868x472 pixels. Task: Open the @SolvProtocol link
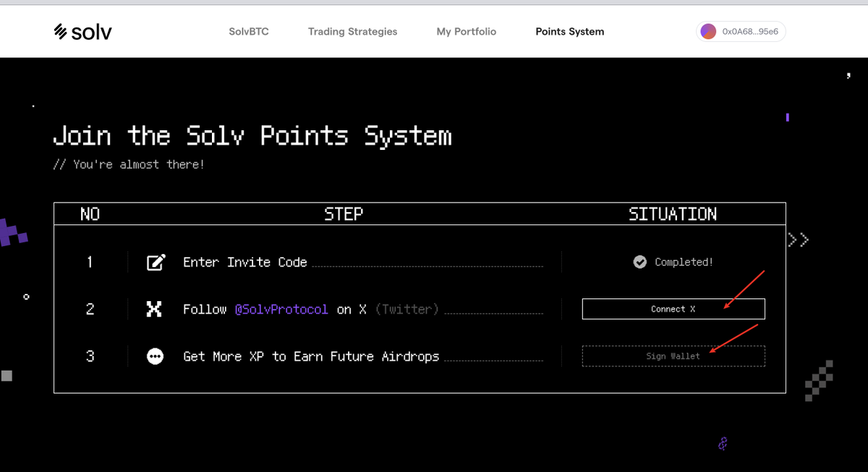[x=281, y=309]
